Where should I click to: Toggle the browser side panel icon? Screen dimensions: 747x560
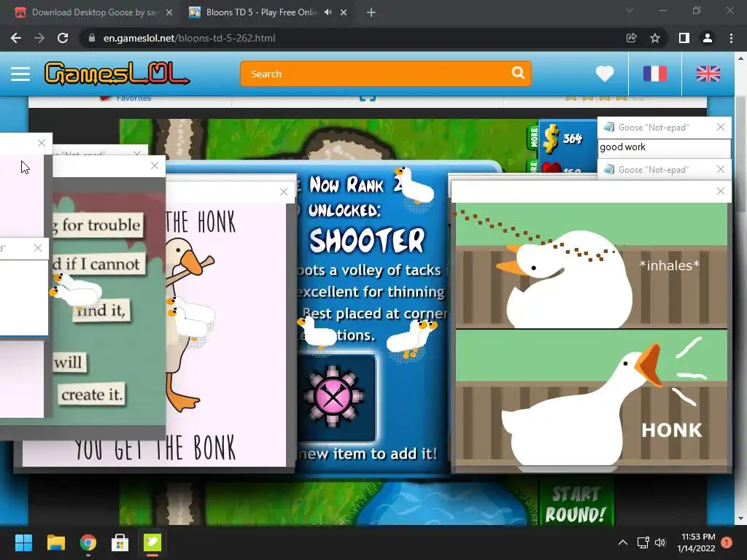[684, 38]
